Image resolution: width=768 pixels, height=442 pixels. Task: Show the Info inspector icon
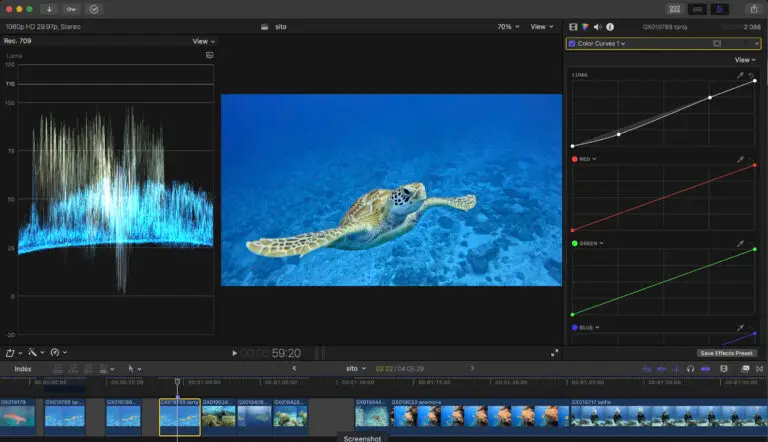(610, 27)
